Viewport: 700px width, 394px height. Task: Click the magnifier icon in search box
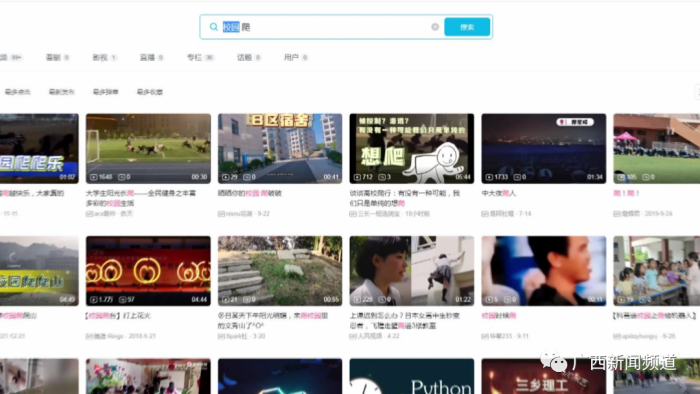(x=213, y=27)
